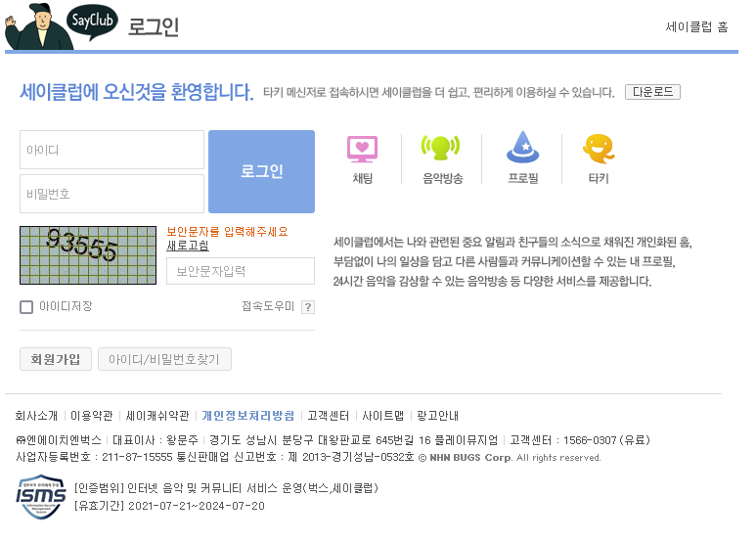Click the captcha image 93555
The width and height of the screenshot is (756, 542).
(88, 255)
